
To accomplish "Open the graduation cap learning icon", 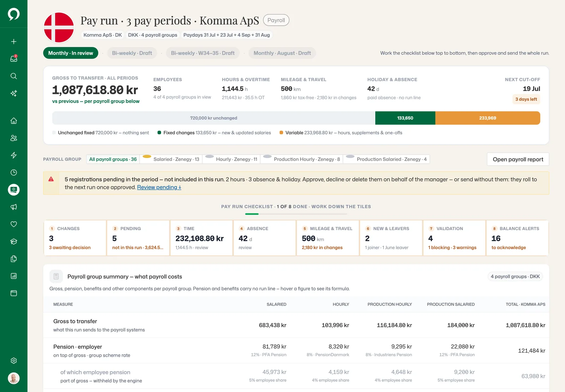I will pyautogui.click(x=14, y=241).
